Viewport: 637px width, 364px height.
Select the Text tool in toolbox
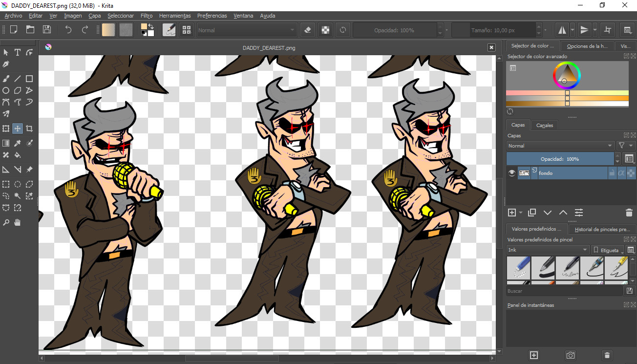tap(18, 52)
